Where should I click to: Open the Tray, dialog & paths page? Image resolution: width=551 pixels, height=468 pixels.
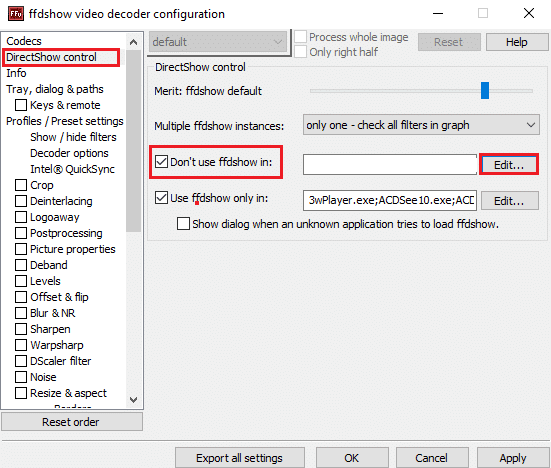tap(55, 89)
